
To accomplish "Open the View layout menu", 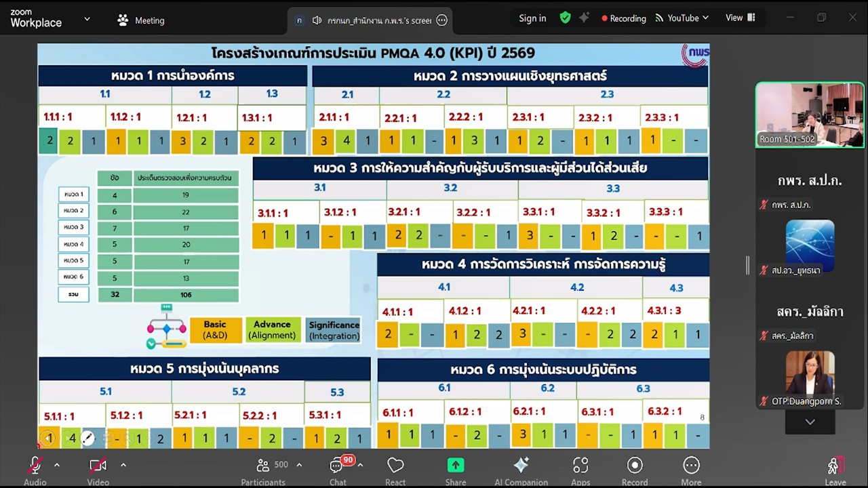I will tap(740, 18).
